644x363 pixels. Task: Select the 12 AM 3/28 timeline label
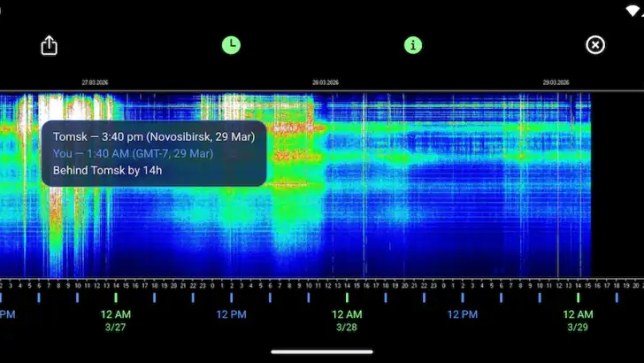point(347,321)
